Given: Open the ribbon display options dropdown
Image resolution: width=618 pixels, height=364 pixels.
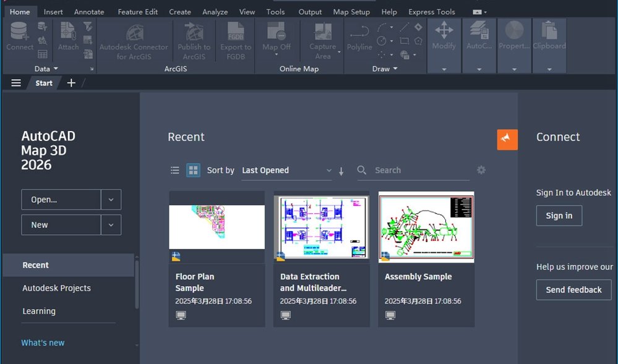Looking at the screenshot, I should tap(479, 12).
